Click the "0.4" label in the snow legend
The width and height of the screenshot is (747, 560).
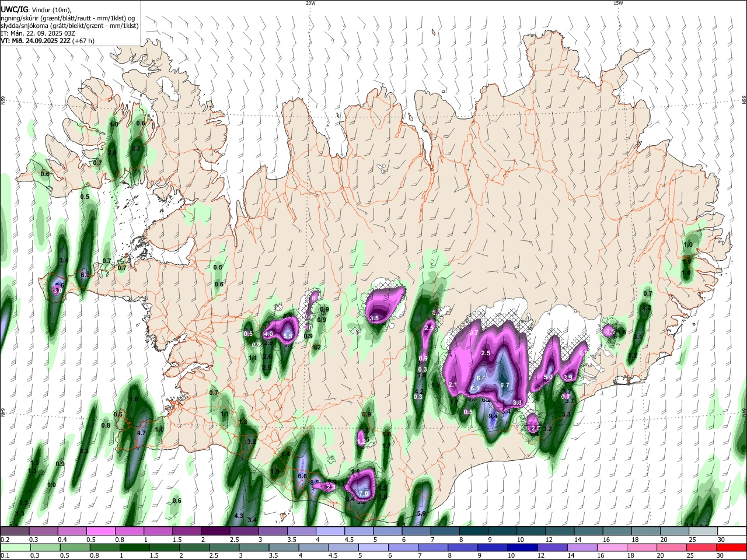tap(62, 540)
